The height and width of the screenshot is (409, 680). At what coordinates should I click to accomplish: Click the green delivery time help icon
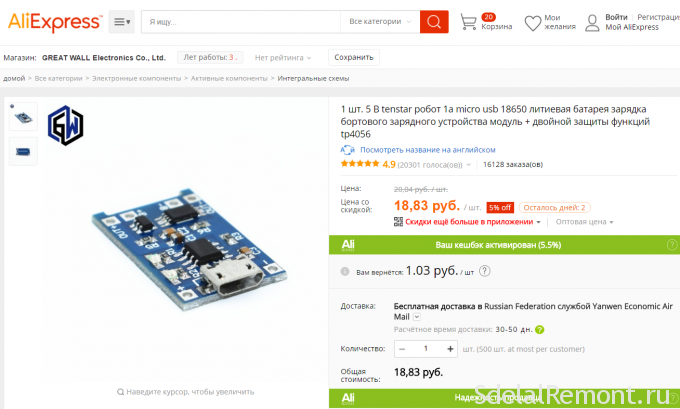pyautogui.click(x=539, y=330)
